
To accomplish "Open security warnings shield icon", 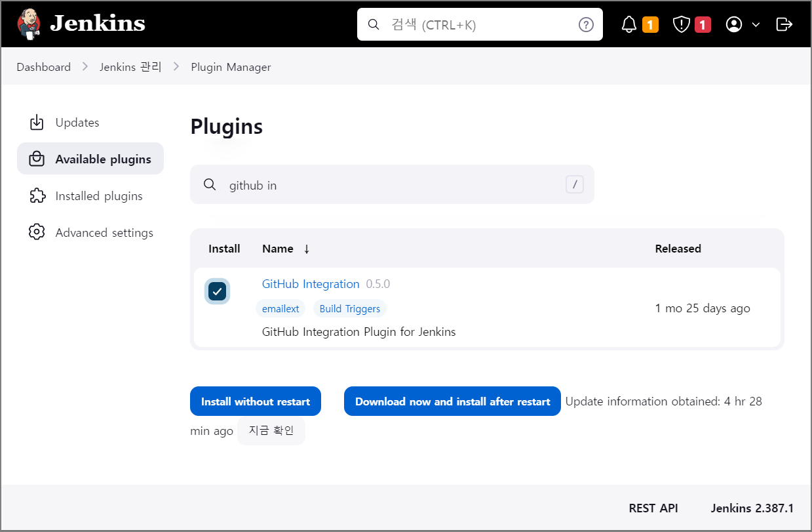I will pos(682,25).
